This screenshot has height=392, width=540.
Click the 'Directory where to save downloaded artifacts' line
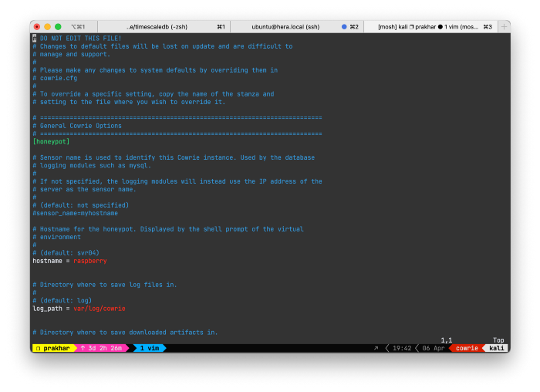125,333
